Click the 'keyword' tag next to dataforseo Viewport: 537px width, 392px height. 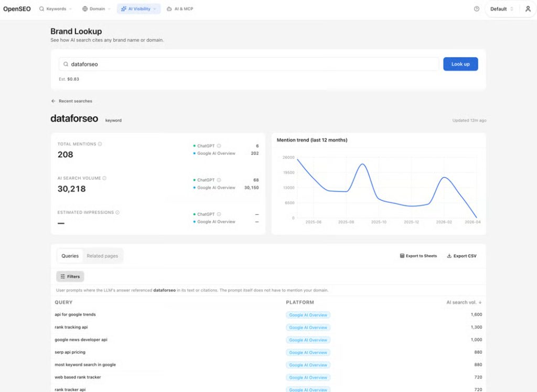[x=113, y=120]
